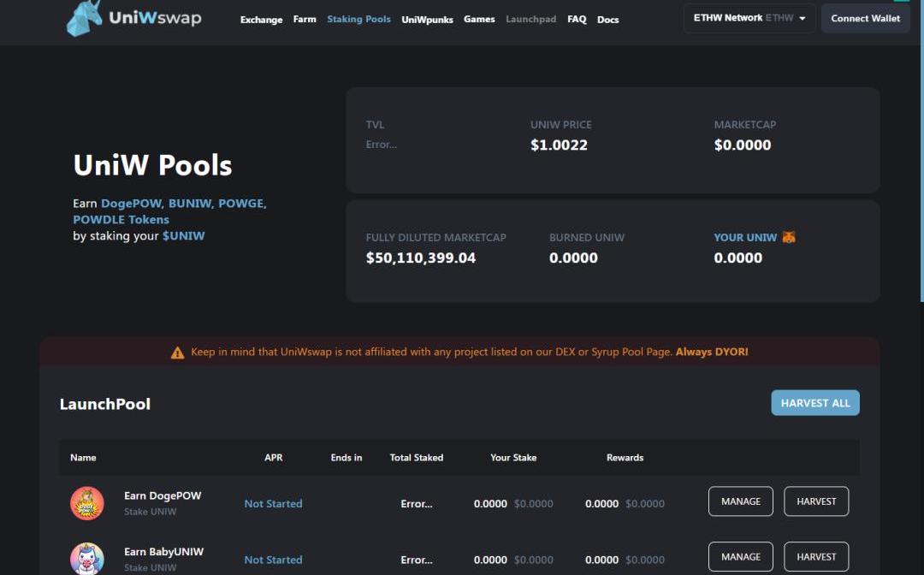Click the Connect Wallet button

click(865, 18)
